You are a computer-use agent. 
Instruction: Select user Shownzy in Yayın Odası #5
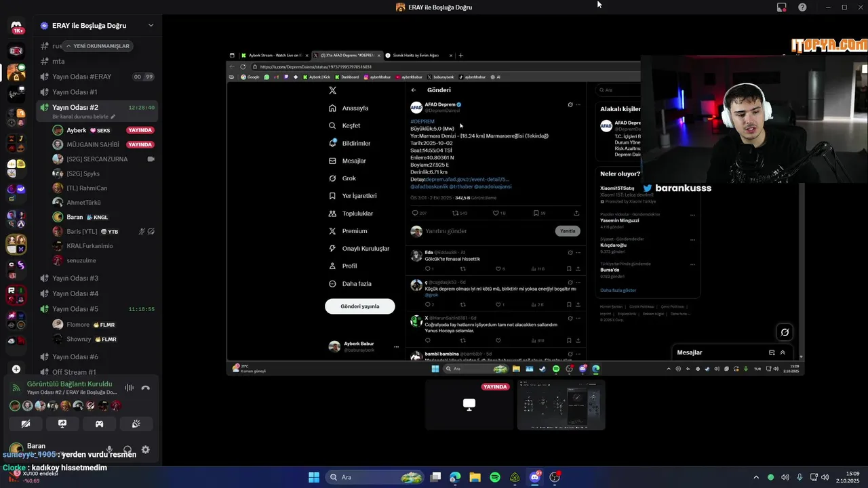[103, 339]
